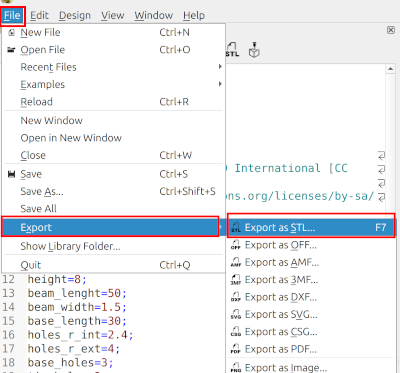Click code line holes_r_int=2.4;

(81, 335)
